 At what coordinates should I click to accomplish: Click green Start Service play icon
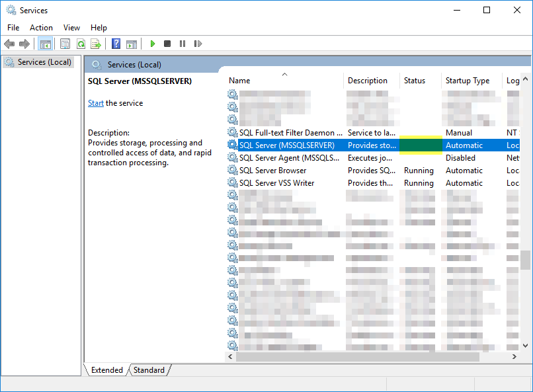[x=153, y=44]
